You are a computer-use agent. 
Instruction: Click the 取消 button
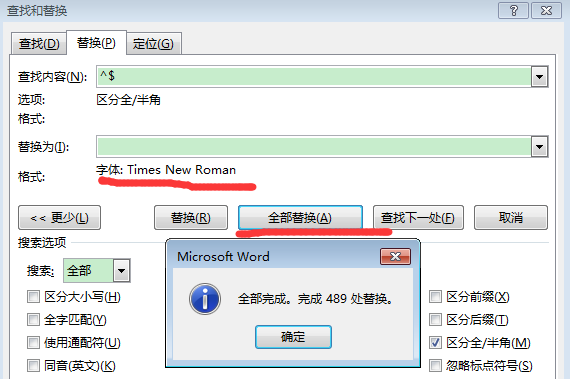point(511,218)
